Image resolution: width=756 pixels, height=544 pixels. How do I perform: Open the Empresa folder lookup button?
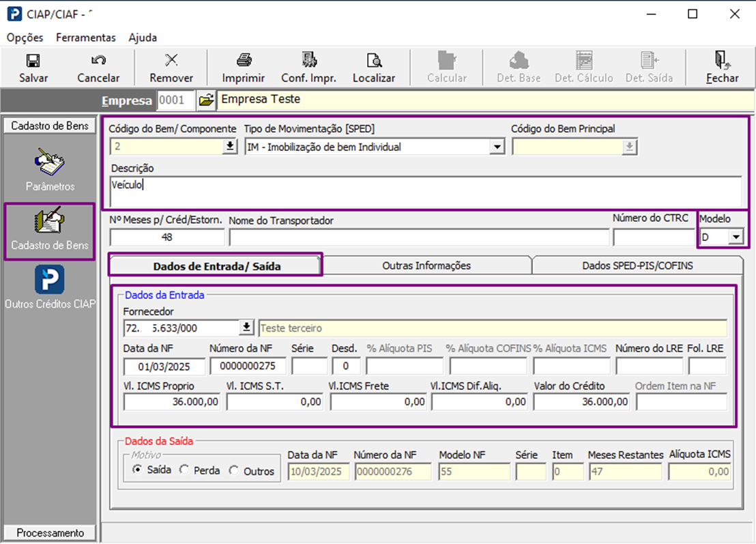coord(205,100)
